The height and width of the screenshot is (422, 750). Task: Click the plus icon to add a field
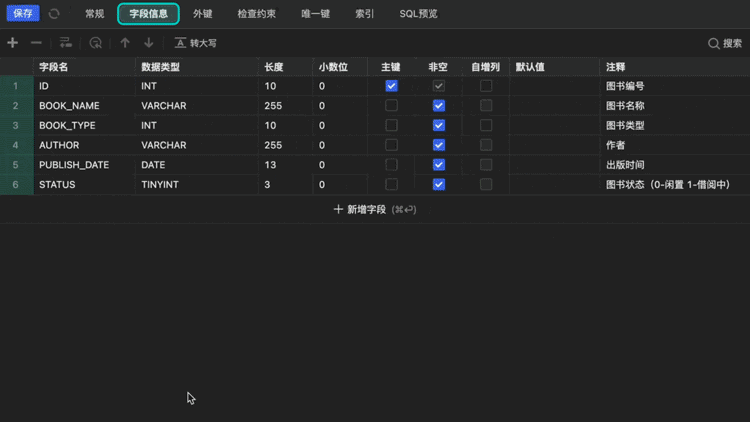[12, 43]
